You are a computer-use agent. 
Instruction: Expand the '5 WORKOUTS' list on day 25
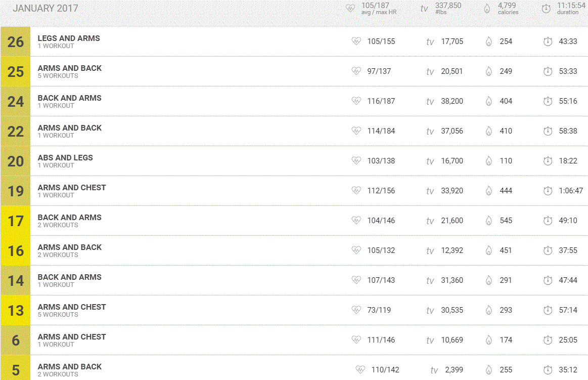click(58, 76)
